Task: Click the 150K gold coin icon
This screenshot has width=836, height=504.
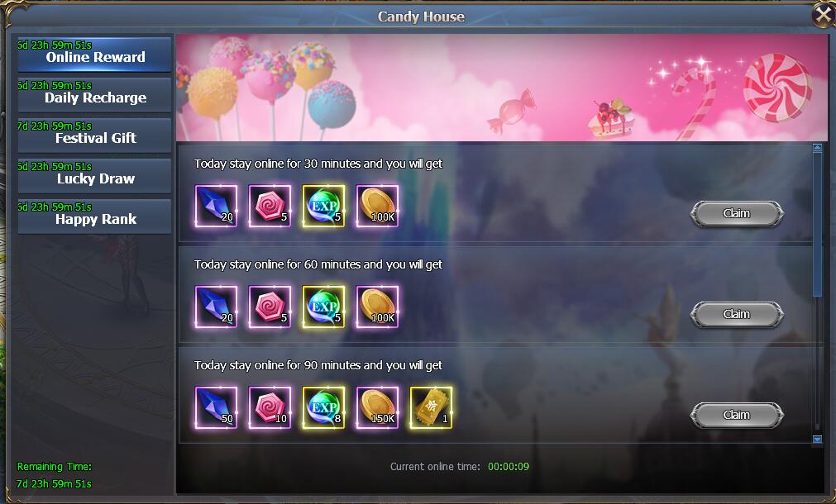Action: [x=377, y=407]
